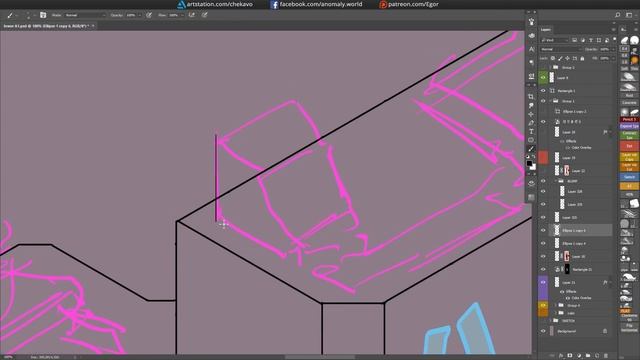Image resolution: width=640 pixels, height=360 pixels.
Task: Select the Ellipse shape tool
Action: pyautogui.click(x=531, y=140)
